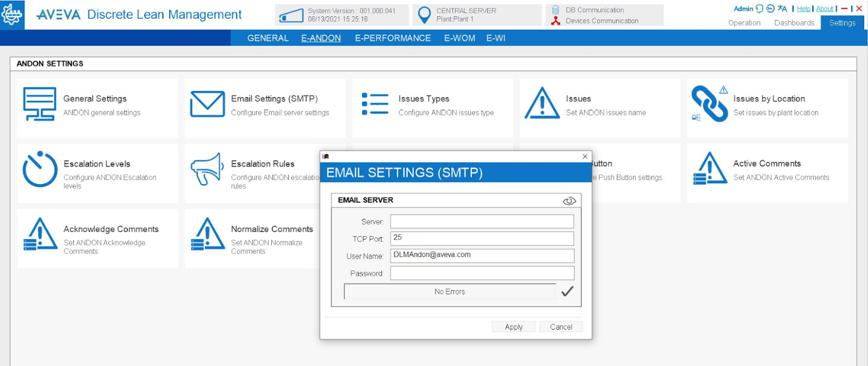
Task: Click the user profile head icon beside Admin
Action: 759,9
